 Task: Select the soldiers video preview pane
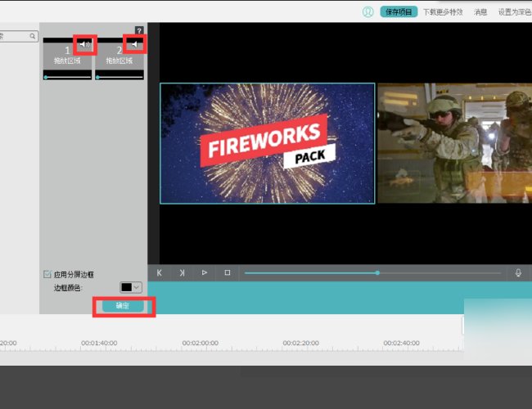click(454, 143)
